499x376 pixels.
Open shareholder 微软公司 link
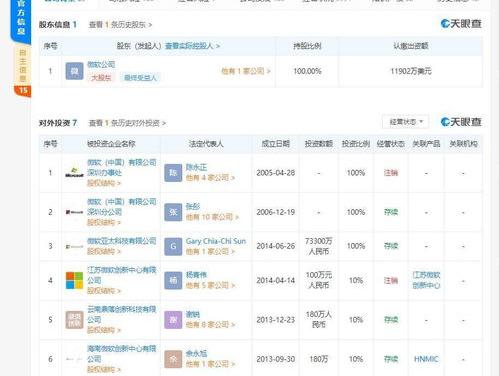point(101,64)
